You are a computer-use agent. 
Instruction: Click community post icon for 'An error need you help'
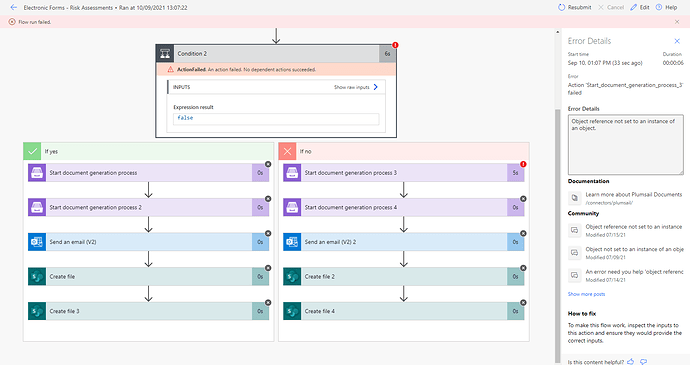[574, 275]
